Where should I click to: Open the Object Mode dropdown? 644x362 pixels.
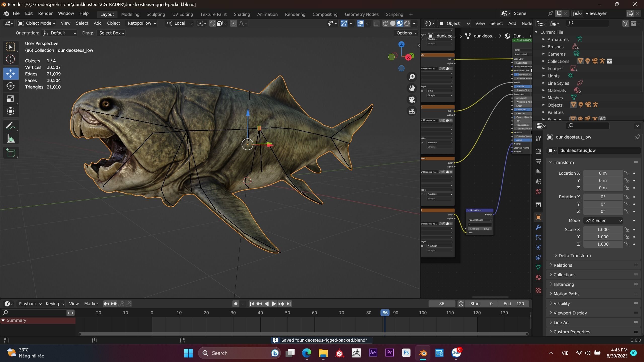tap(37, 23)
